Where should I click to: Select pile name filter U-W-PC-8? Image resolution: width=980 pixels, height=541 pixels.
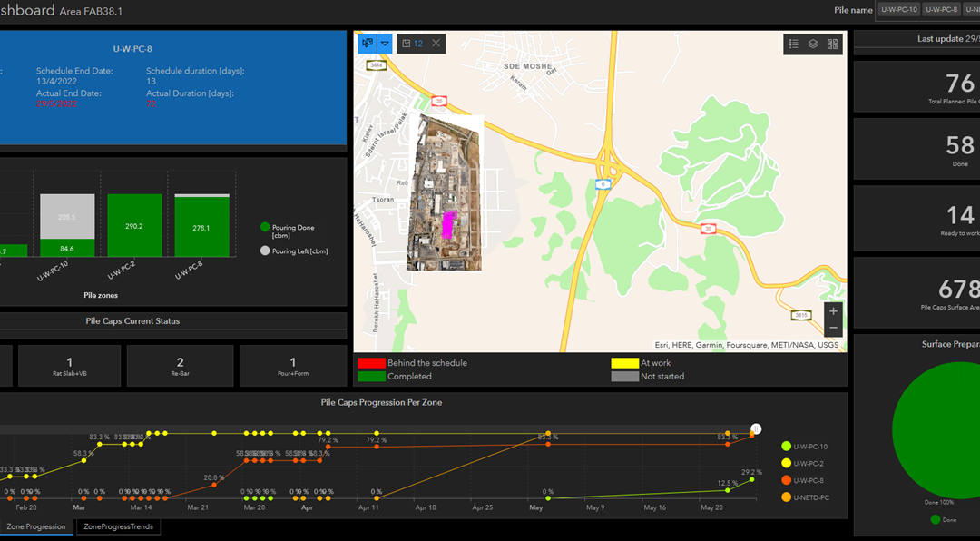tap(942, 9)
